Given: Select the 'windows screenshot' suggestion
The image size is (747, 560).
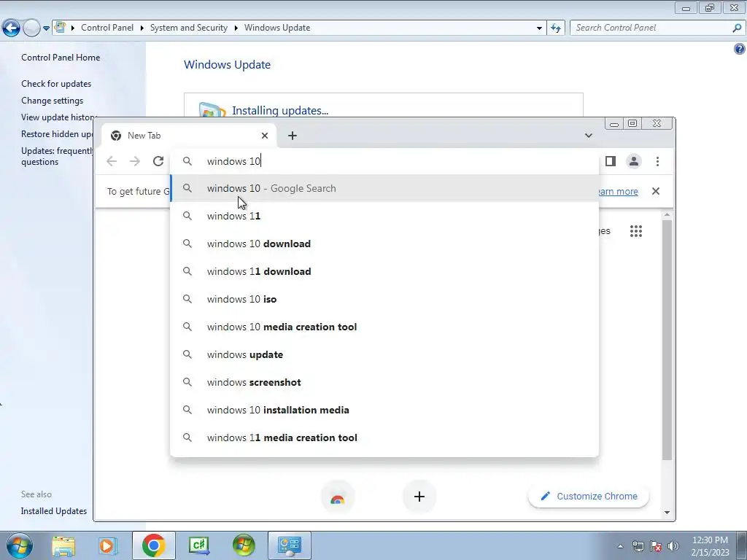Looking at the screenshot, I should [384, 382].
